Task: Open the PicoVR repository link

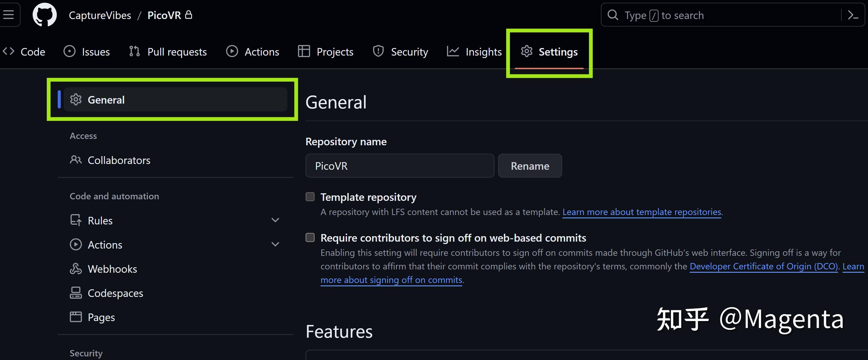Action: pos(164,15)
